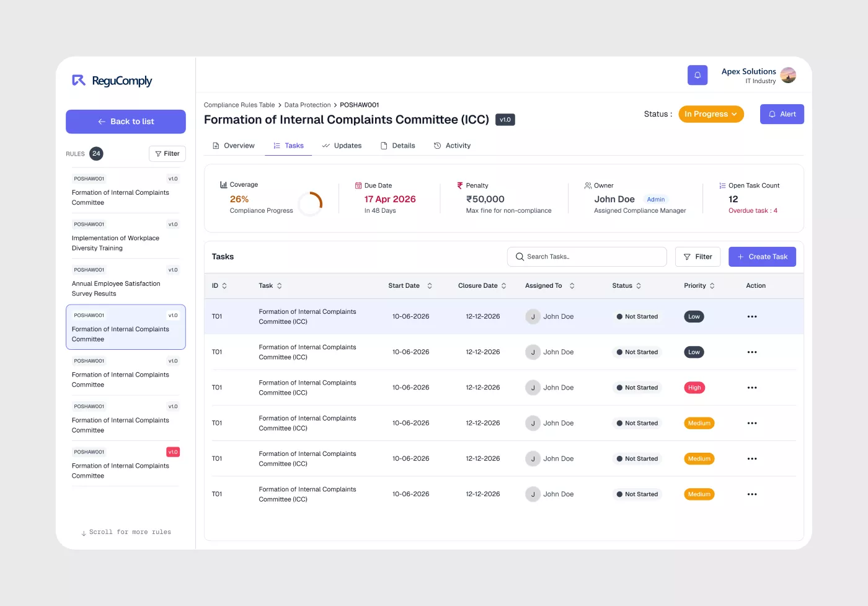The height and width of the screenshot is (606, 868).
Task: Click the Penalty rupee icon
Action: tap(460, 185)
